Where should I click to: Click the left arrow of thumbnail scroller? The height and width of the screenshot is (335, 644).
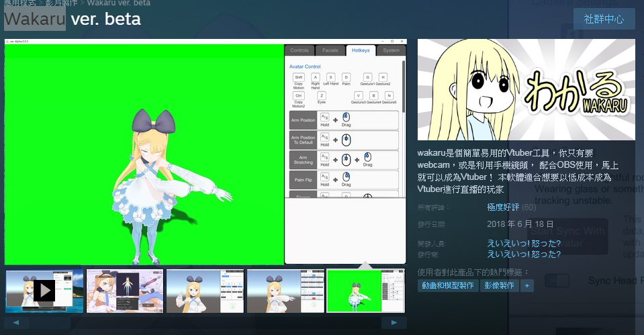pyautogui.click(x=16, y=323)
